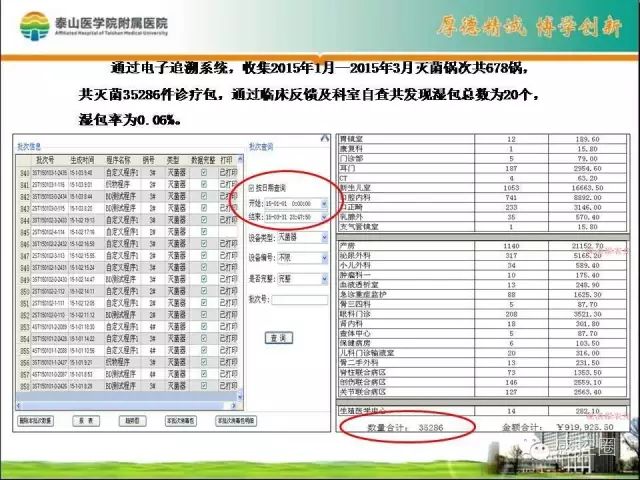Image resolution: width=640 pixels, height=480 pixels.
Task: Select 康复科 row in department table
Action: [x=482, y=149]
